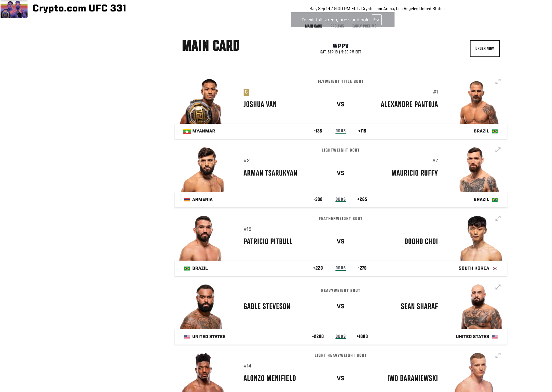Screen dimensions: 552x392
Task: Open Odds link for featherweight bout
Action: [x=341, y=268]
